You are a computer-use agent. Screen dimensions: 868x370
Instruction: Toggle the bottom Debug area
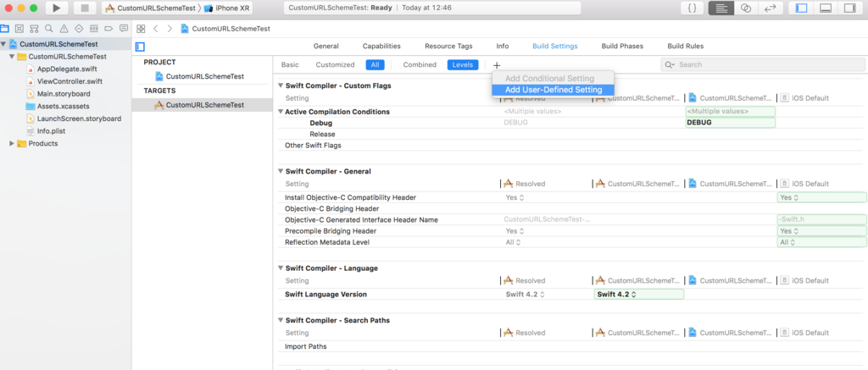(x=826, y=8)
